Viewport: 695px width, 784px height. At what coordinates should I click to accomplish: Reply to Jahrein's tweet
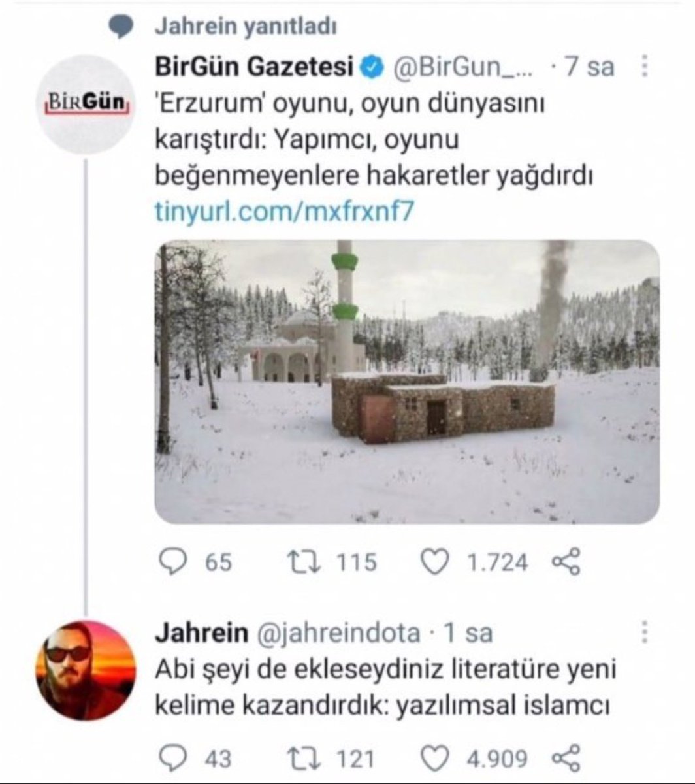click(172, 759)
